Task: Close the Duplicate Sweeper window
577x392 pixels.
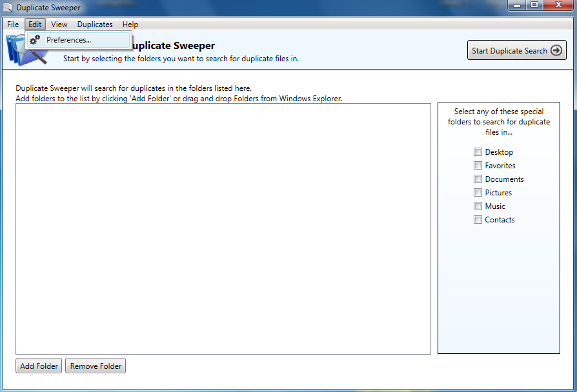Action: (x=558, y=5)
